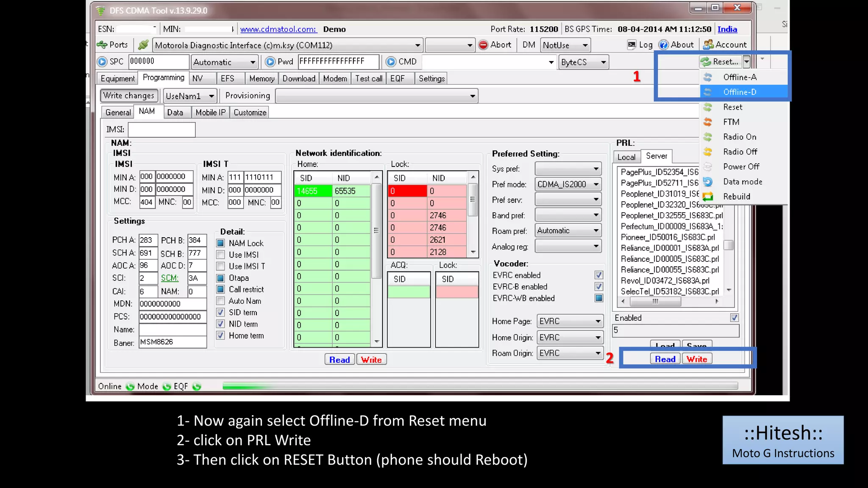This screenshot has width=868, height=488.
Task: Toggle the NAM Lock checkbox
Action: [220, 243]
